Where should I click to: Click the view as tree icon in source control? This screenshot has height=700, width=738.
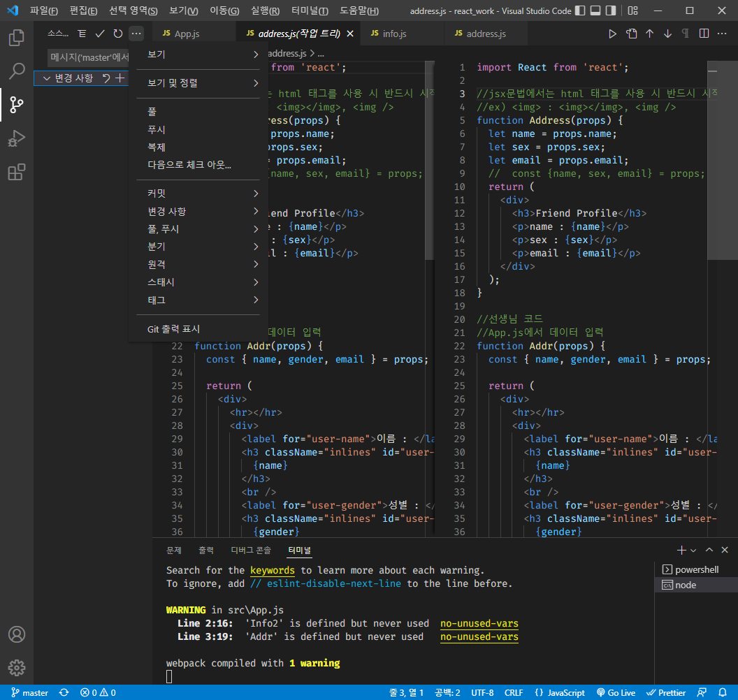point(82,34)
